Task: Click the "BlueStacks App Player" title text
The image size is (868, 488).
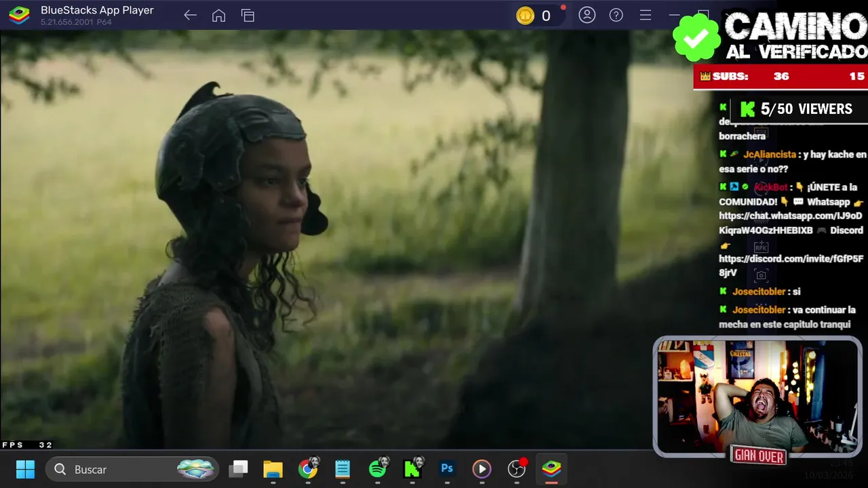Action: tap(97, 10)
